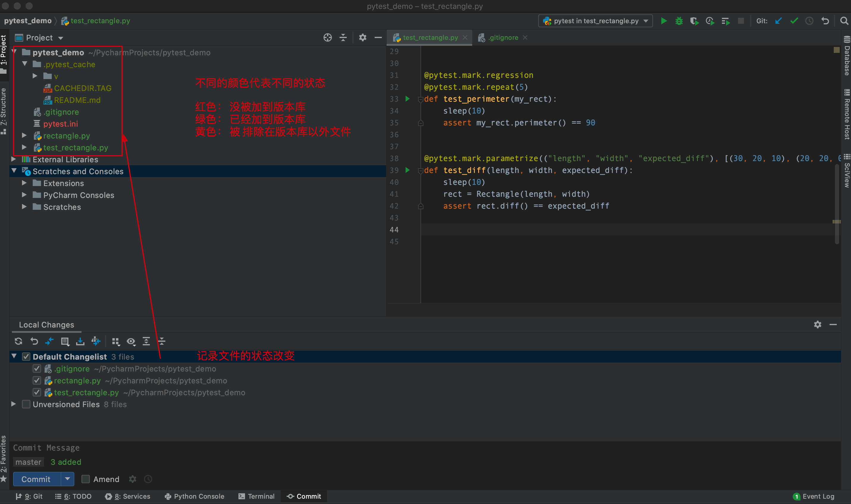Enable the Amend checkbox

[x=86, y=479]
